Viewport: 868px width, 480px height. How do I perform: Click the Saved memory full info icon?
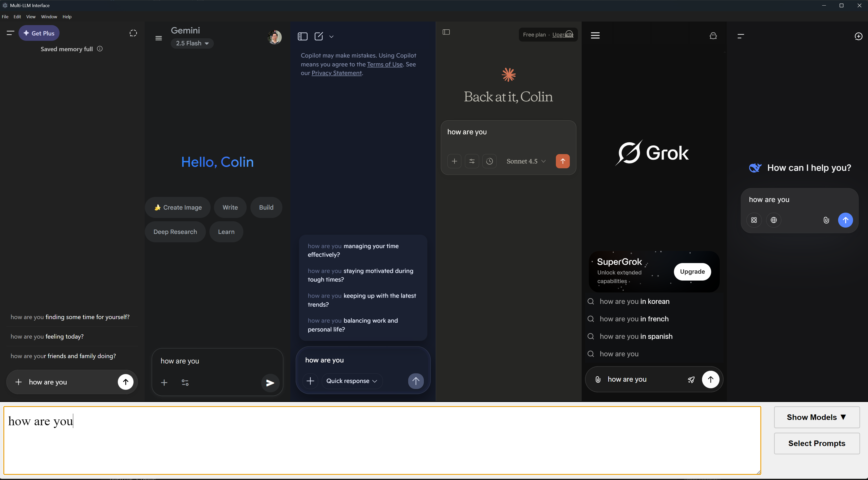point(100,49)
